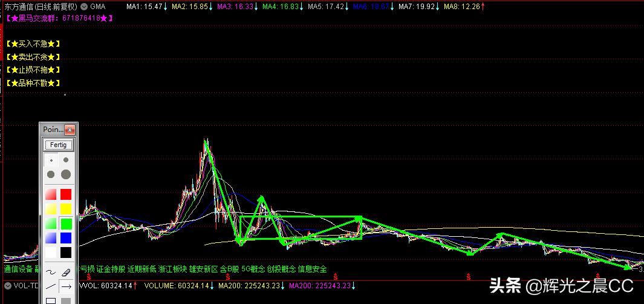Pick the solid blue color swatch

coord(66,238)
